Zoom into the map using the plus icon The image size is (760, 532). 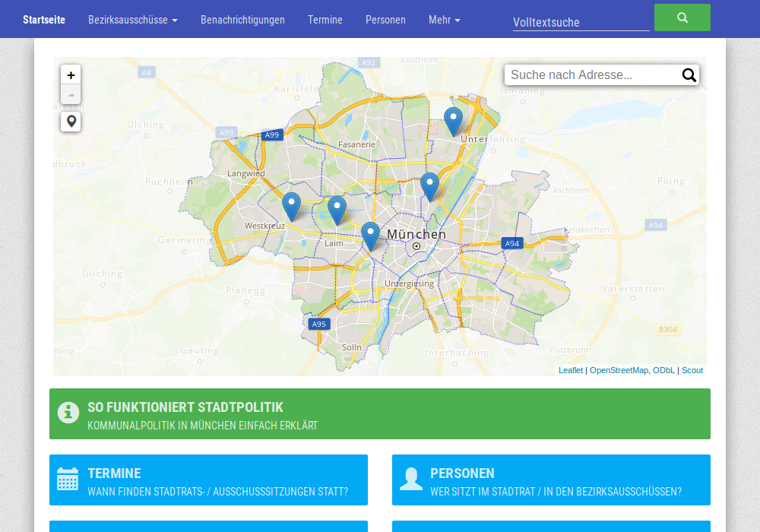pos(70,74)
